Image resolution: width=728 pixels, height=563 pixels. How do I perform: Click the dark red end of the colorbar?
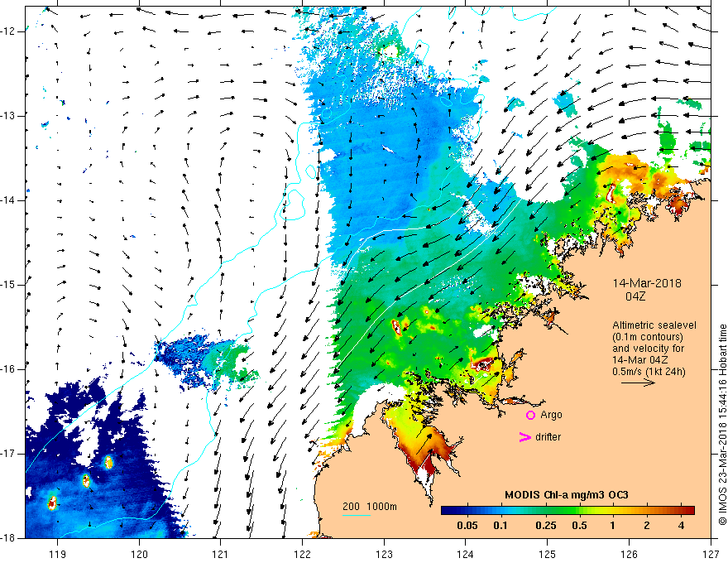[689, 511]
